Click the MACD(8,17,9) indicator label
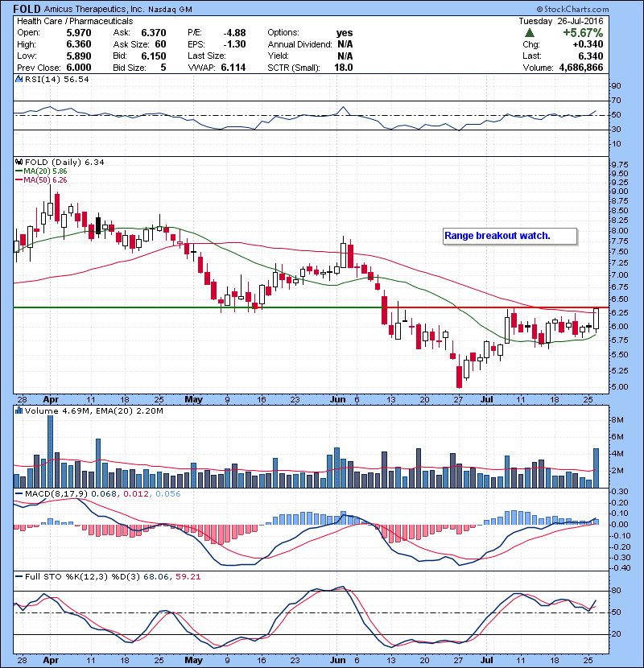Image resolution: width=644 pixels, height=668 pixels. (56, 493)
